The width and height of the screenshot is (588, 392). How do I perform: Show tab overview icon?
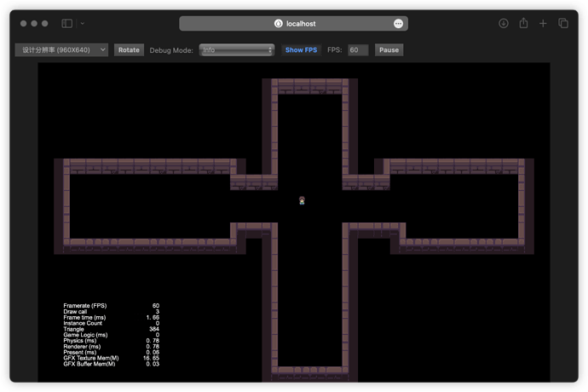pyautogui.click(x=563, y=23)
